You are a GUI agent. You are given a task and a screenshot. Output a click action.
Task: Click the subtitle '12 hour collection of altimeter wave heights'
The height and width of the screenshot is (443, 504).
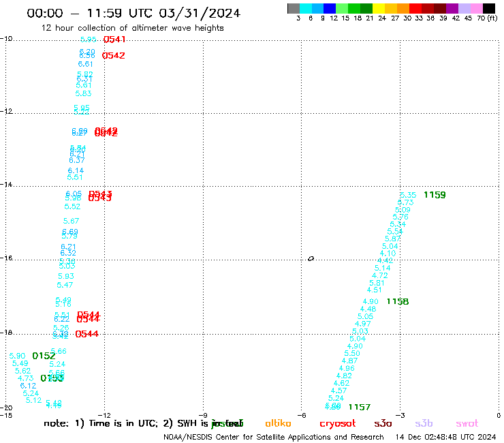point(132,28)
